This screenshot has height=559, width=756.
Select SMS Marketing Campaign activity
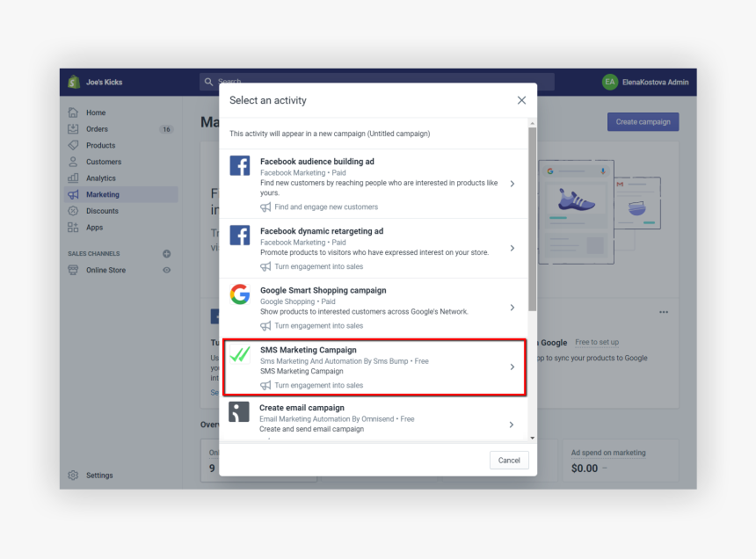pyautogui.click(x=374, y=367)
